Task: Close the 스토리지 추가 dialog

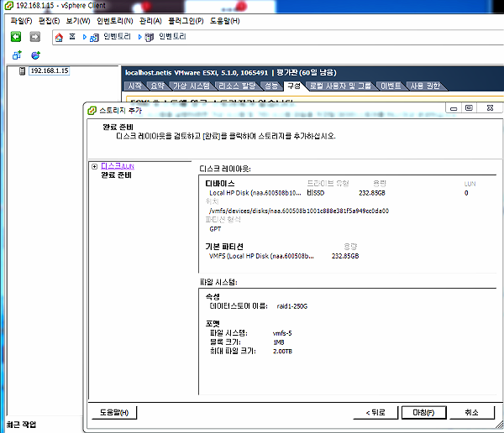Action: 490,108
